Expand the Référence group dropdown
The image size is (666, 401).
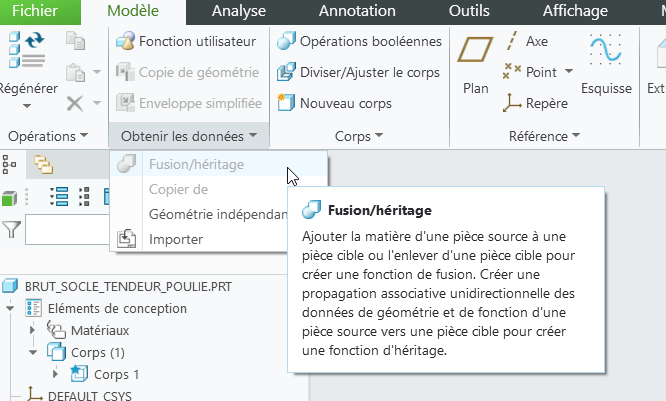click(x=545, y=135)
